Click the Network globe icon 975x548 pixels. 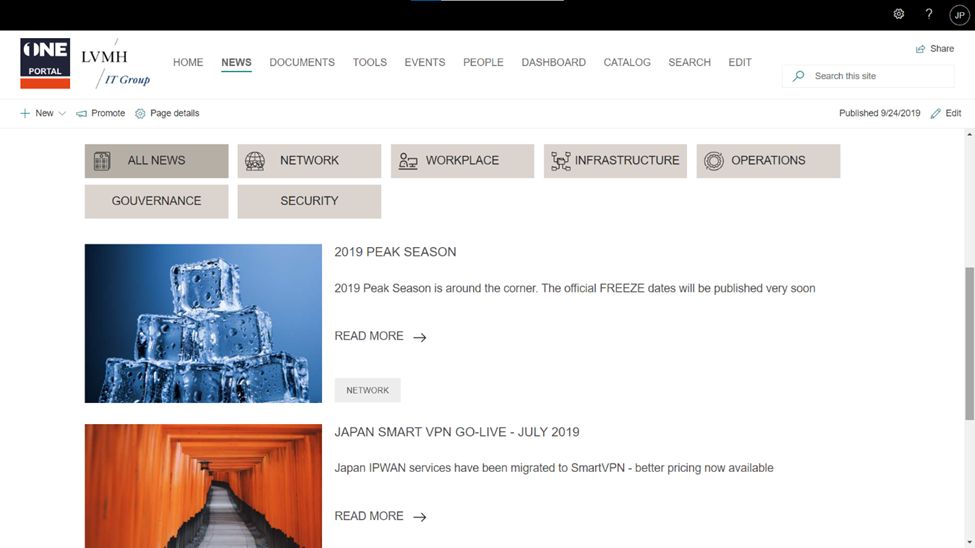255,161
